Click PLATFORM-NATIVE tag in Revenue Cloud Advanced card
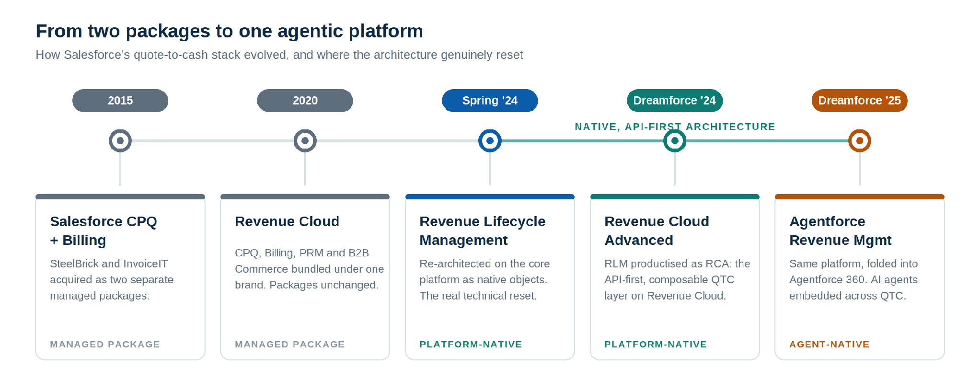The width and height of the screenshot is (980, 392). click(656, 344)
